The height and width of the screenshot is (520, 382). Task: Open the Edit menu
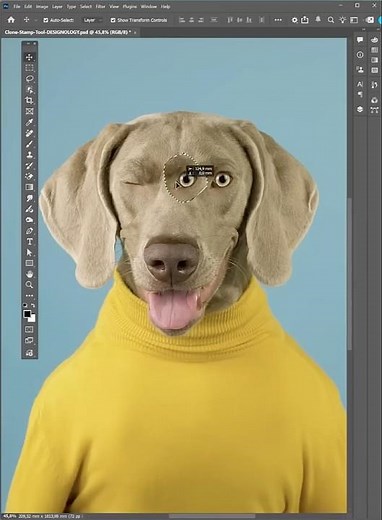(x=28, y=6)
